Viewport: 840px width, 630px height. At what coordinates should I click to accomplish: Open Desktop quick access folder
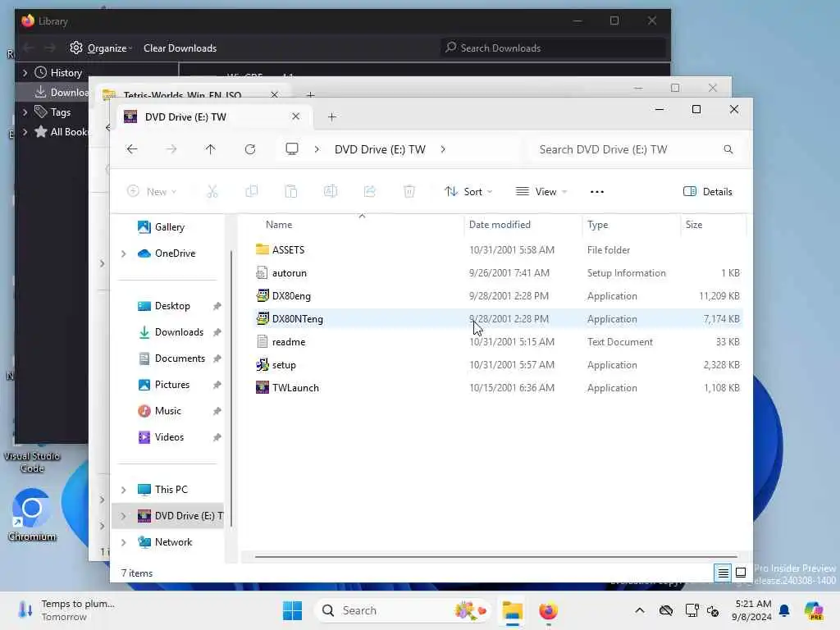172,306
